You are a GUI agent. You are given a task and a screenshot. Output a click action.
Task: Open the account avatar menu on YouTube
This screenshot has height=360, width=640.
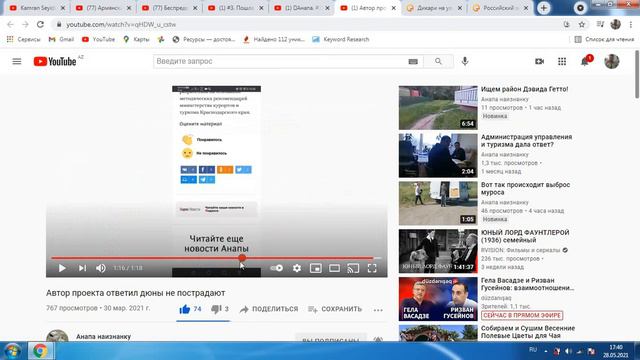pyautogui.click(x=611, y=61)
